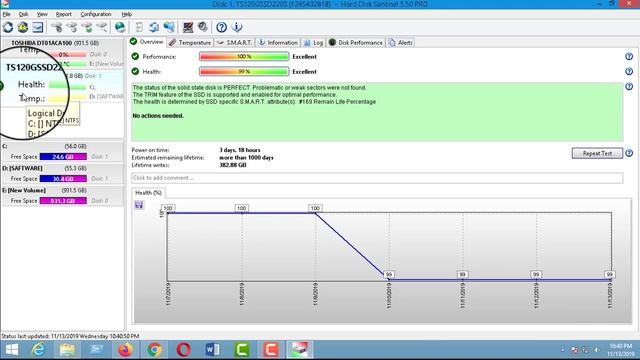Screen dimensions: 640x360
Task: Open the Disk Performance tab
Action: (x=356, y=42)
